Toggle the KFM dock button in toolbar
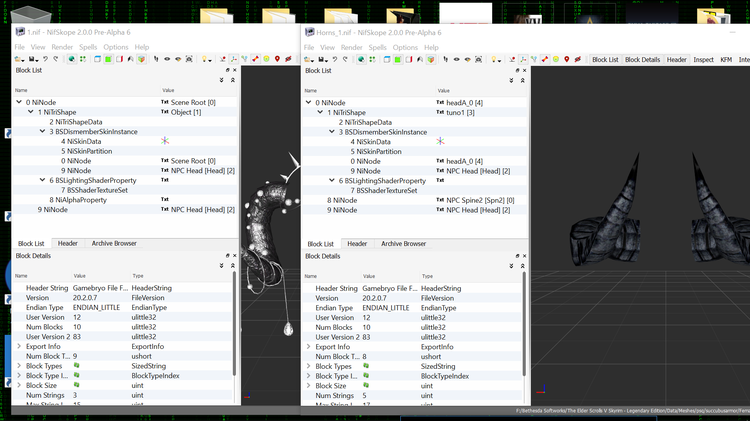Image resolution: width=750 pixels, height=421 pixels. (726, 59)
